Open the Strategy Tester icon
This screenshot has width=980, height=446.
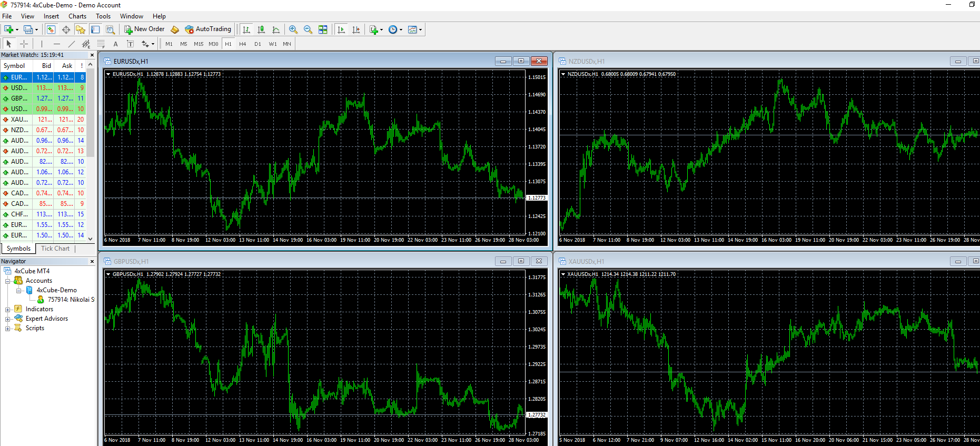click(x=110, y=29)
